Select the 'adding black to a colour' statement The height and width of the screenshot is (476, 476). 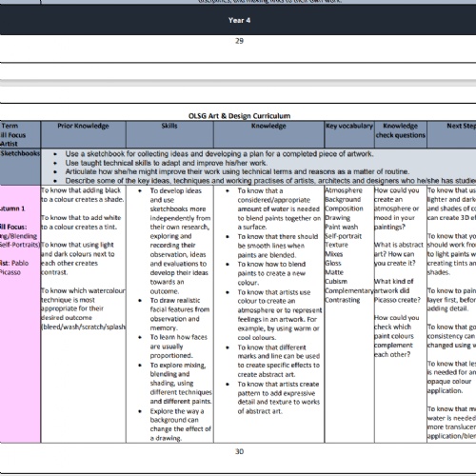(x=83, y=195)
